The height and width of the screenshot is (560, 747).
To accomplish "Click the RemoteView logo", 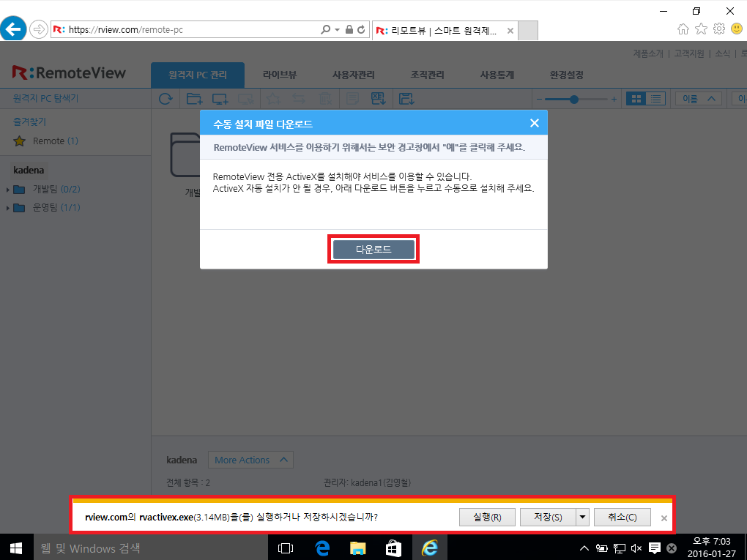I will 69,73.
